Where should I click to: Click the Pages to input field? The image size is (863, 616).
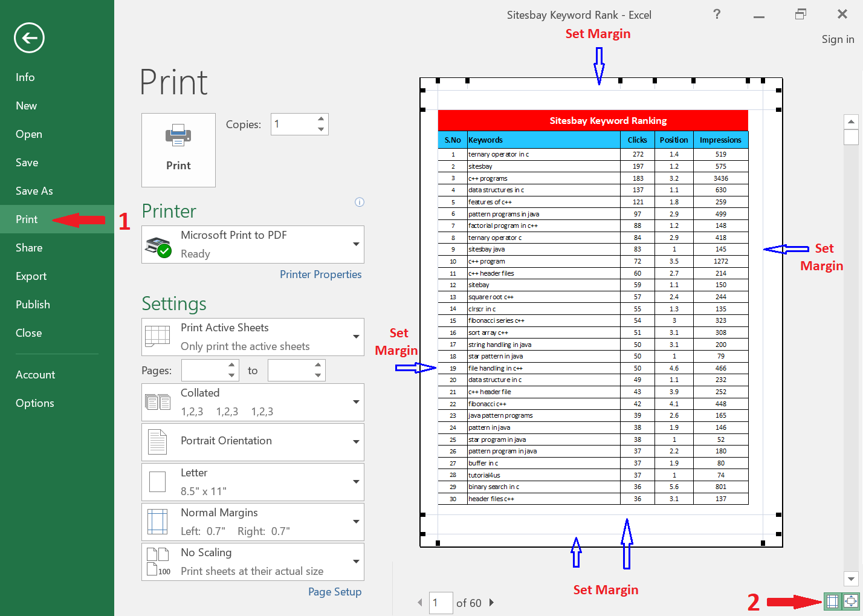coord(290,371)
